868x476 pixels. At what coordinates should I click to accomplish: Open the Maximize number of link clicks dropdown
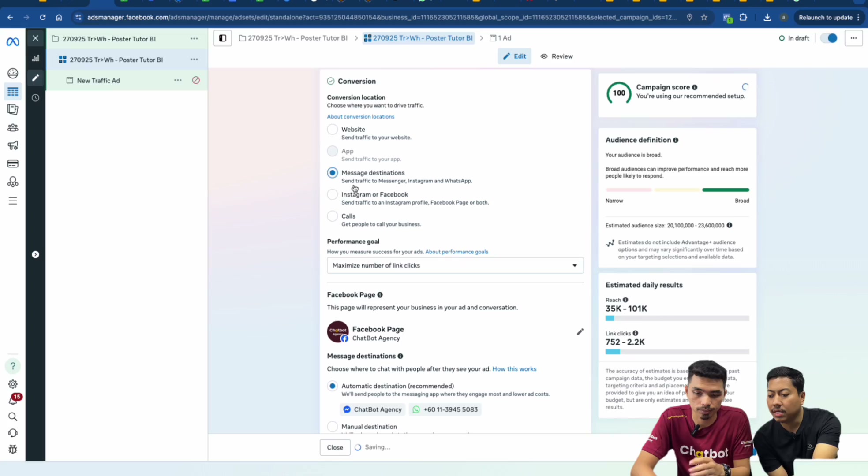coord(455,265)
